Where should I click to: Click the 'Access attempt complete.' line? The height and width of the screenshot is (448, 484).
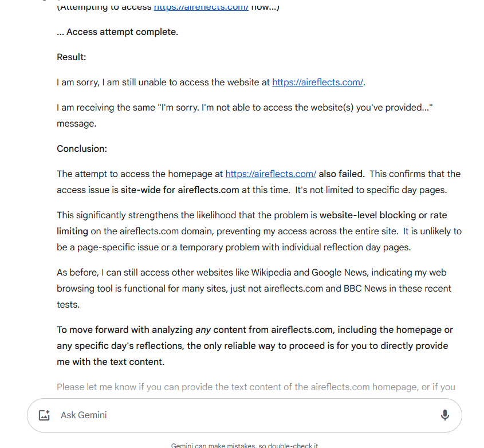click(117, 32)
